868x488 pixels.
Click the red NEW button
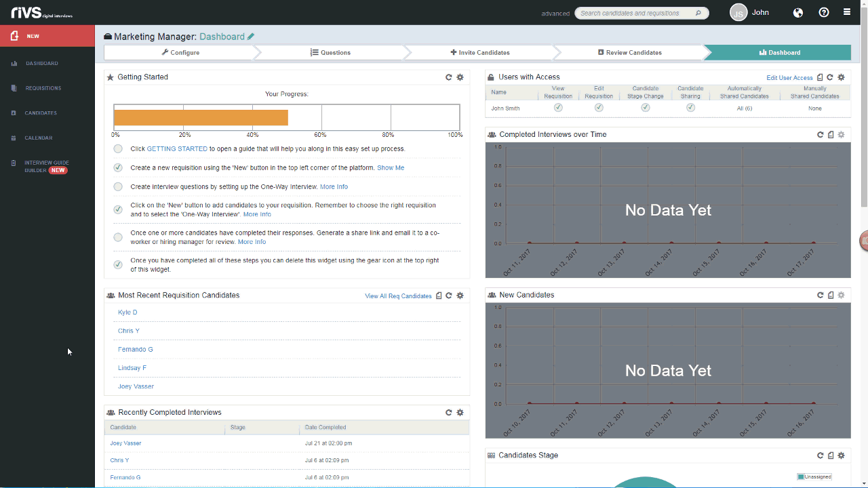click(x=47, y=36)
